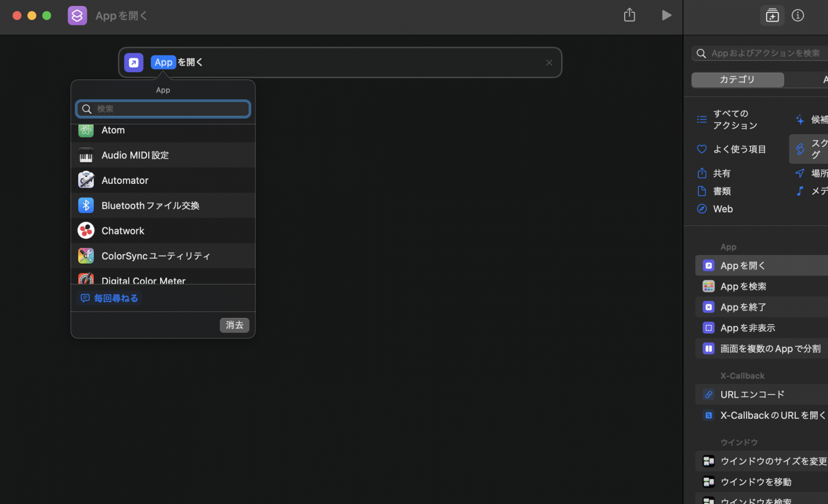Screen dimensions: 828x504
Task: Click the Suggestions (候補) category icon
Action: click(x=800, y=119)
